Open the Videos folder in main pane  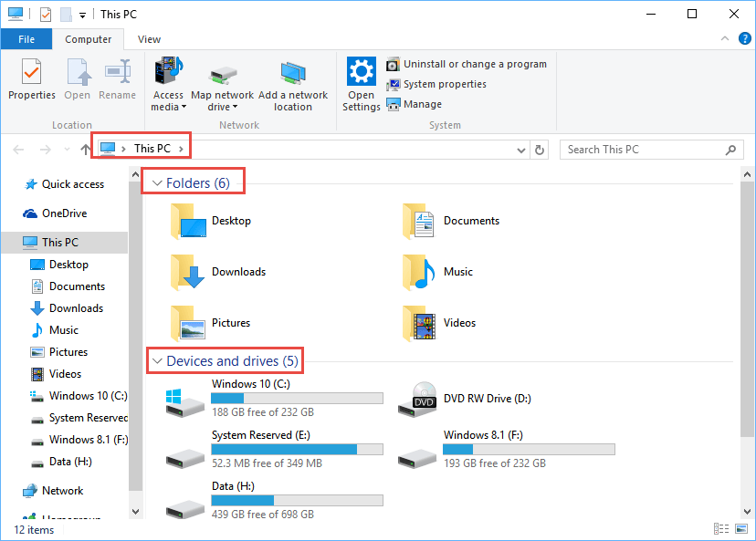coord(419,323)
